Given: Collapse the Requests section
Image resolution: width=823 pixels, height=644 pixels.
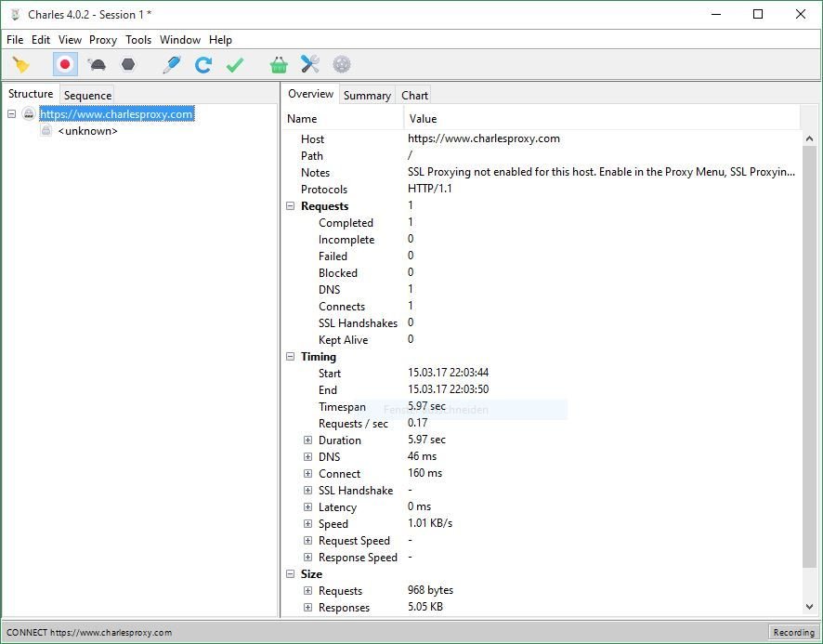Looking at the screenshot, I should coord(291,206).
